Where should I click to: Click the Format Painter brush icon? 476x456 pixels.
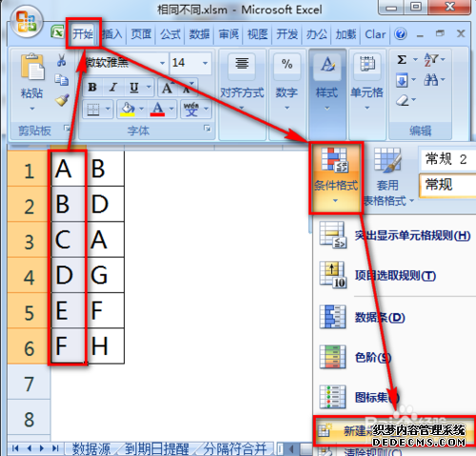pos(62,100)
